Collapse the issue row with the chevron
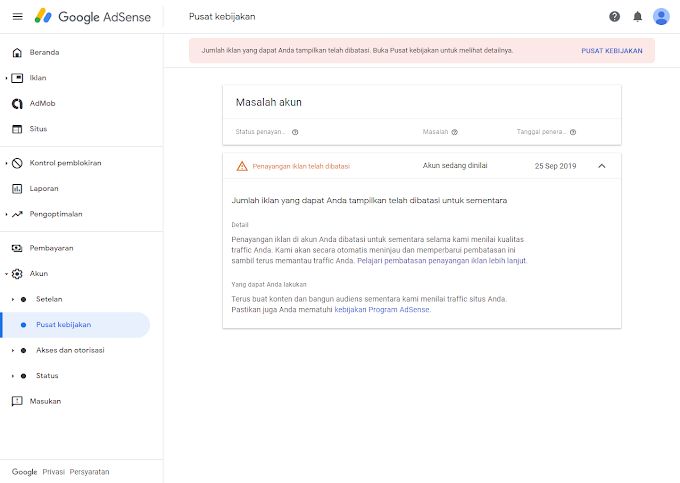Viewport: 680px width, 483px height. (602, 166)
